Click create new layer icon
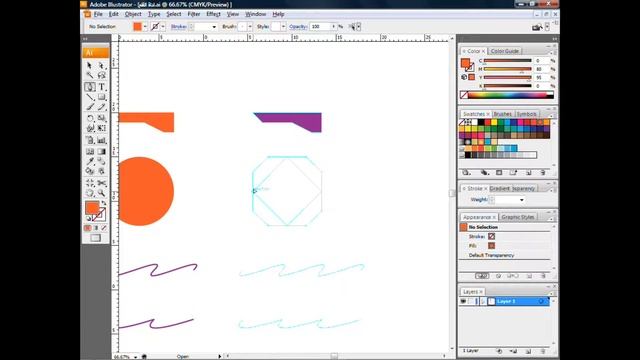 coord(528,351)
